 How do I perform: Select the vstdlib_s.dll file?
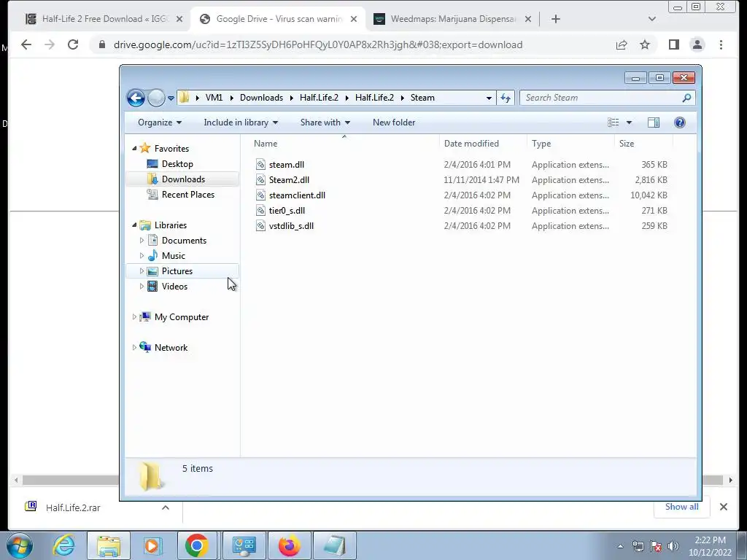click(291, 226)
